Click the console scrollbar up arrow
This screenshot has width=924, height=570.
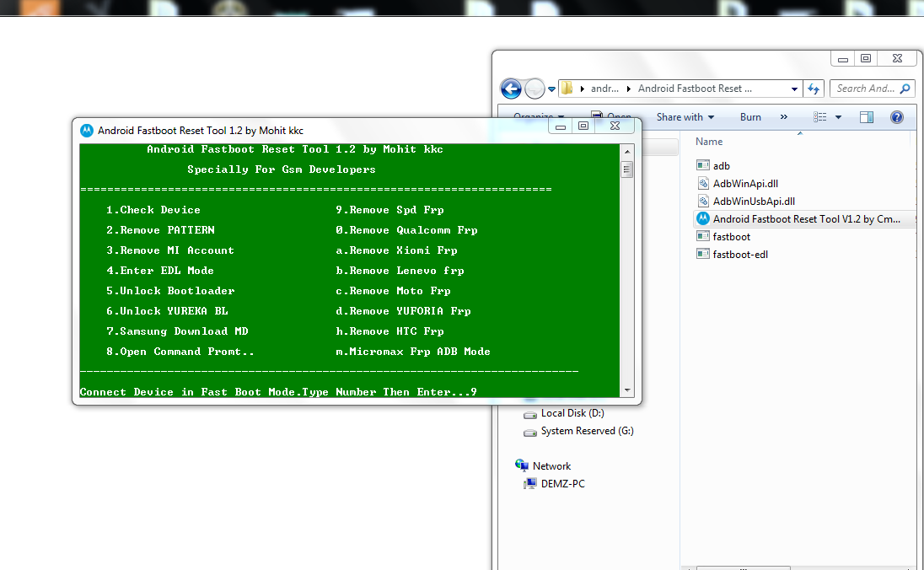(x=627, y=152)
